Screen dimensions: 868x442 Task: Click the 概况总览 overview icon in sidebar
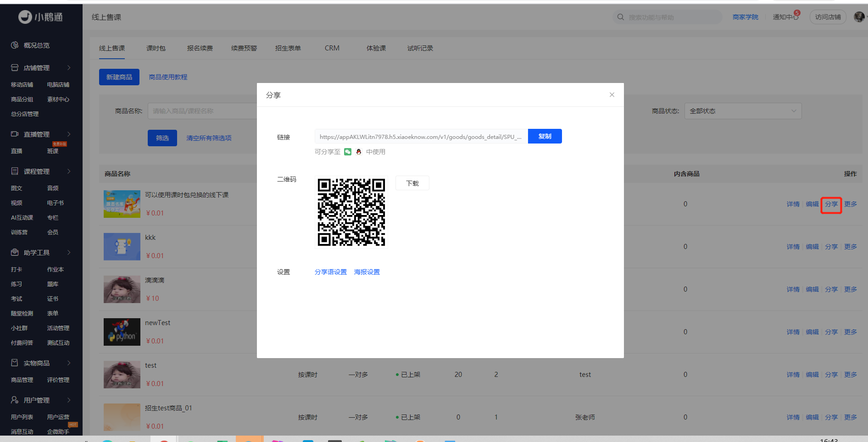(15, 45)
